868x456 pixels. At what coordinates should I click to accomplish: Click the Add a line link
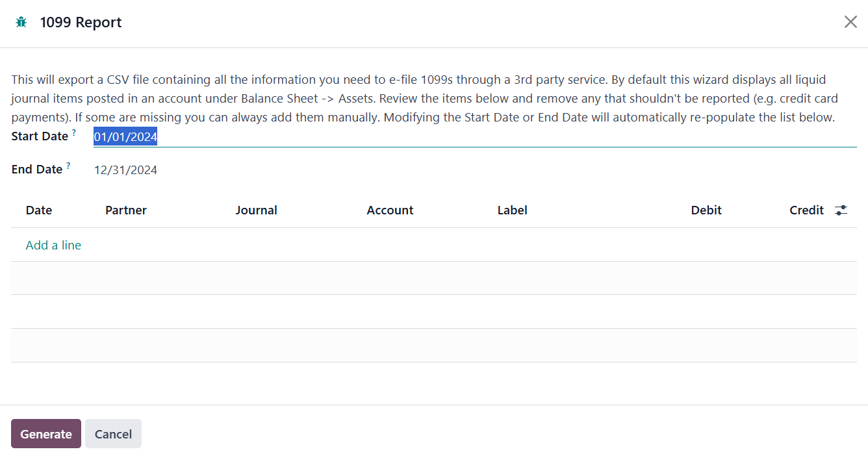click(53, 245)
